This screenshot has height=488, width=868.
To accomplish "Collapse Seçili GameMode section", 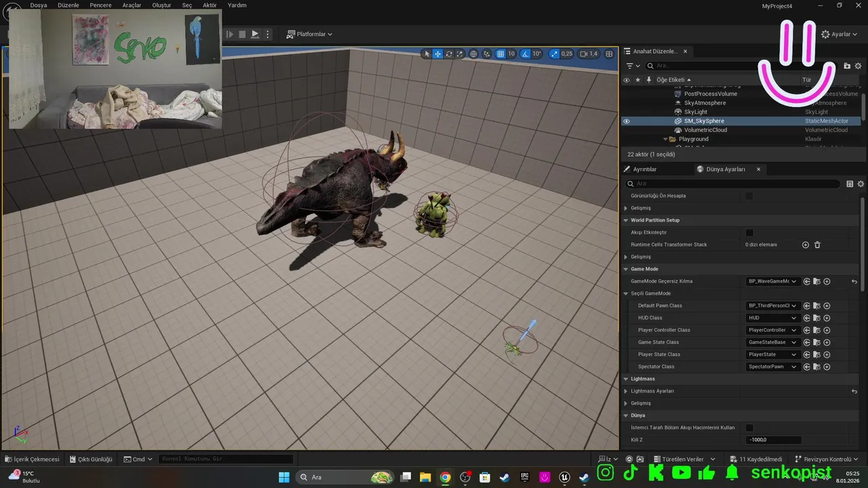I will 626,293.
